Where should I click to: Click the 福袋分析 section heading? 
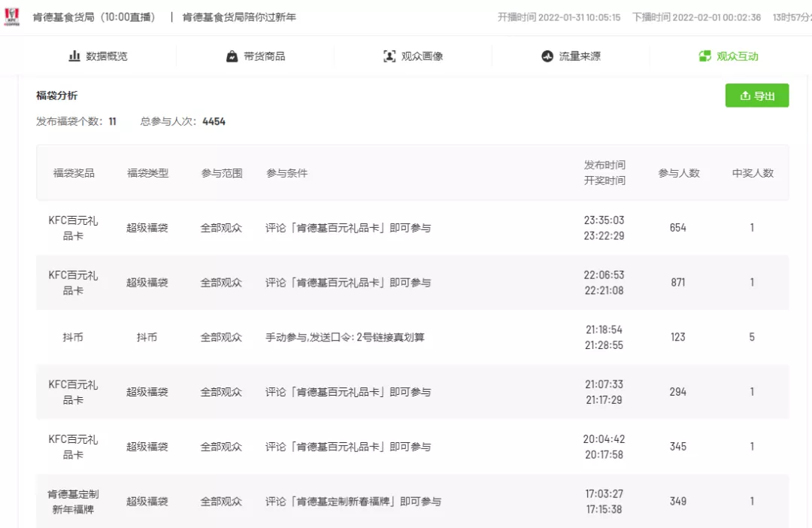[x=57, y=96]
